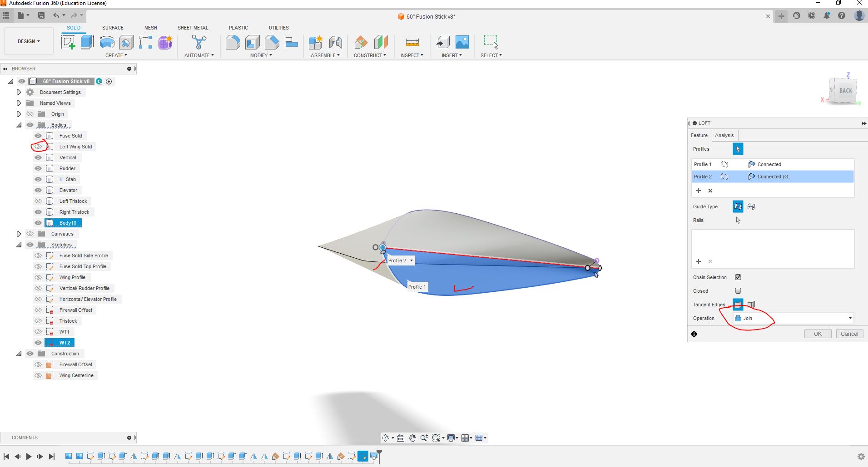The height and width of the screenshot is (467, 868).
Task: Select the Extrude tool icon
Action: click(87, 42)
